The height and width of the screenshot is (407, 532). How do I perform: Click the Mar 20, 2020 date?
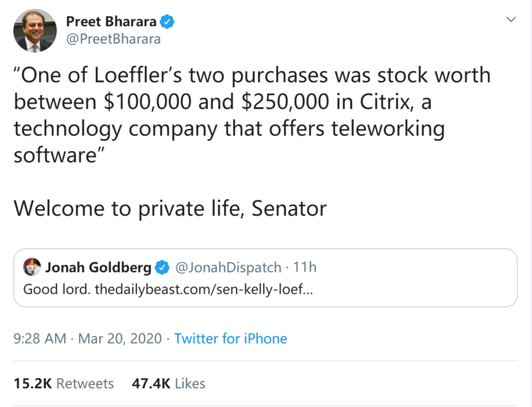120,339
